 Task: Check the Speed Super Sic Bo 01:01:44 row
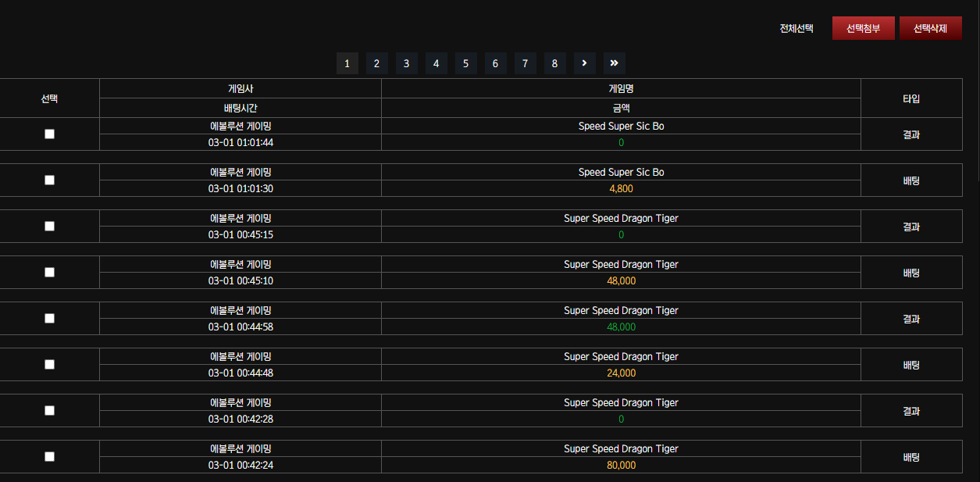click(50, 134)
